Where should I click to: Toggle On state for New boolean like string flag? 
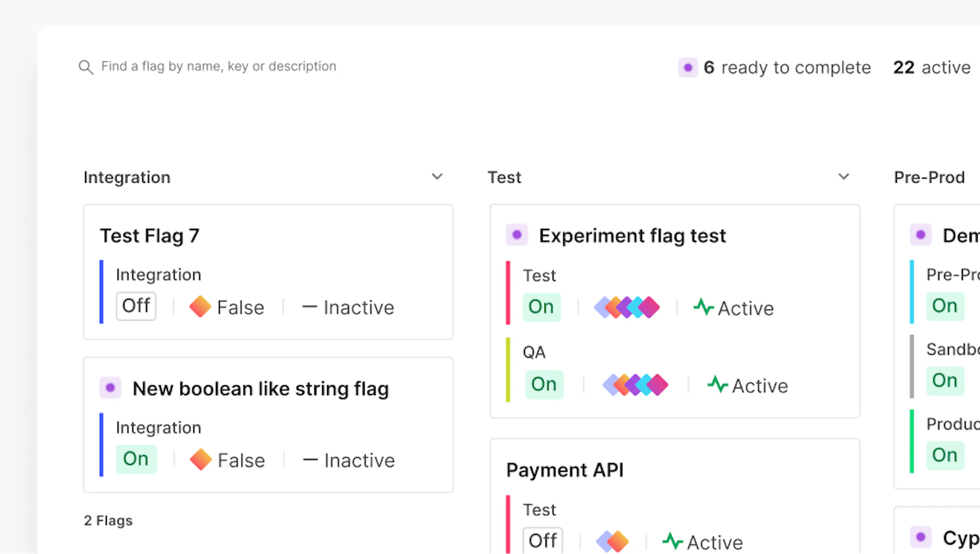point(136,459)
